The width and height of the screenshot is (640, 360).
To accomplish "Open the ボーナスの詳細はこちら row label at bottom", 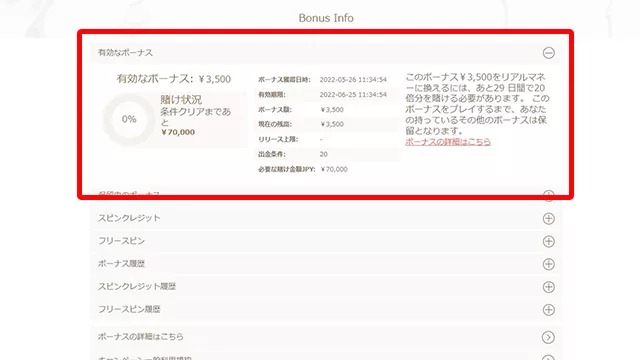I will tap(141, 337).
